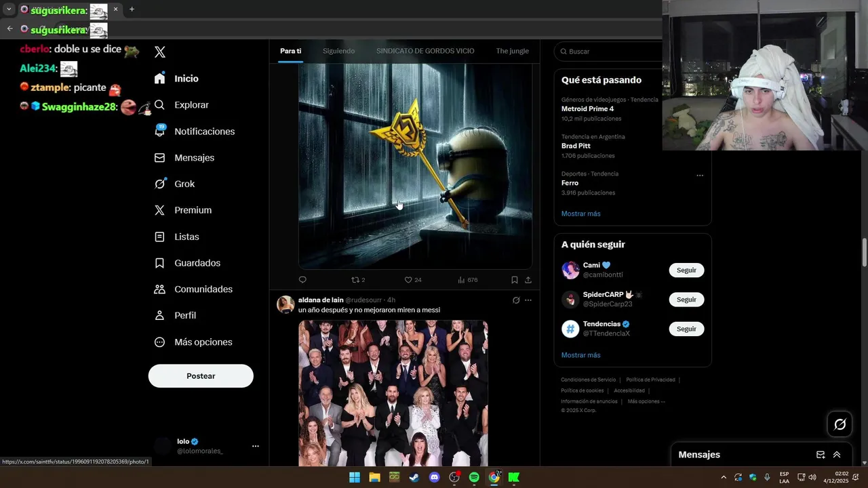Screen dimensions: 868x488
Task: Follow SpiderCARP account
Action: click(686, 300)
